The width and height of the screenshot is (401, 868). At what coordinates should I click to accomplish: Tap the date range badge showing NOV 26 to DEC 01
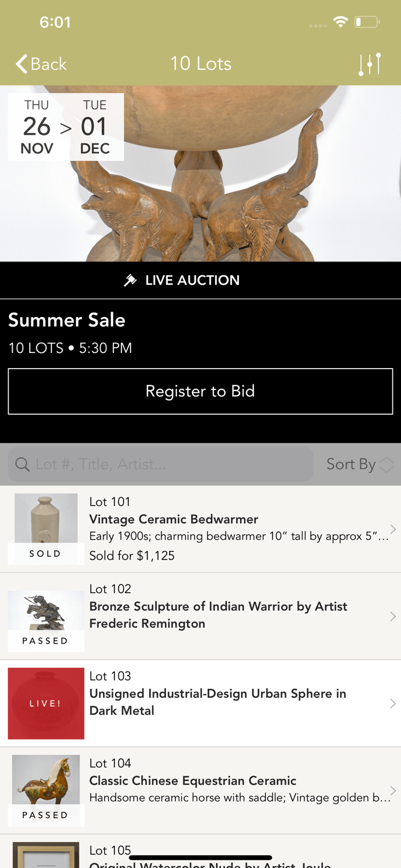pos(65,126)
